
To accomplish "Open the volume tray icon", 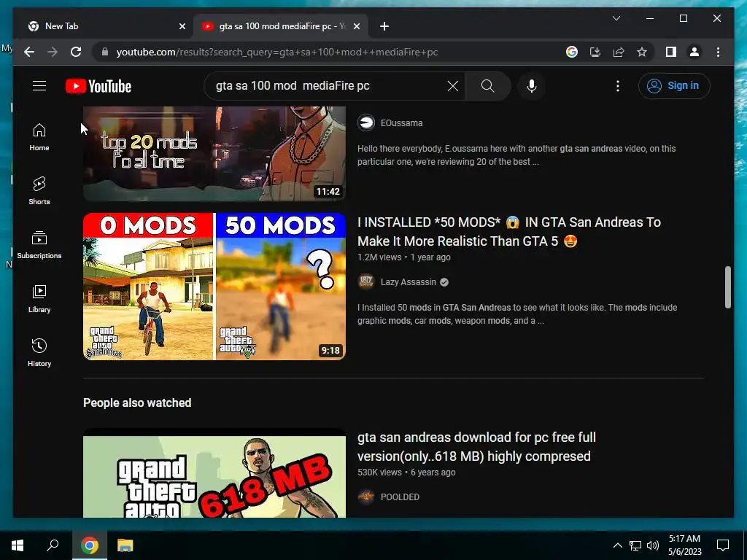I will click(x=653, y=545).
